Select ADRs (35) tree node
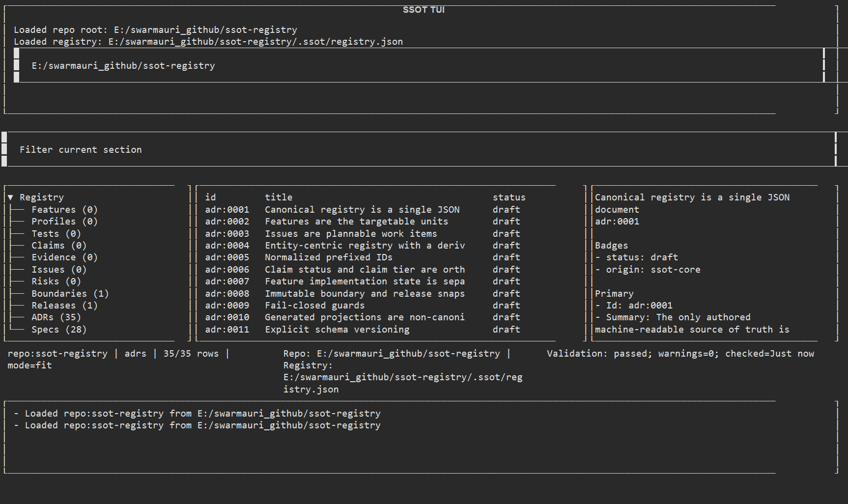 point(56,317)
